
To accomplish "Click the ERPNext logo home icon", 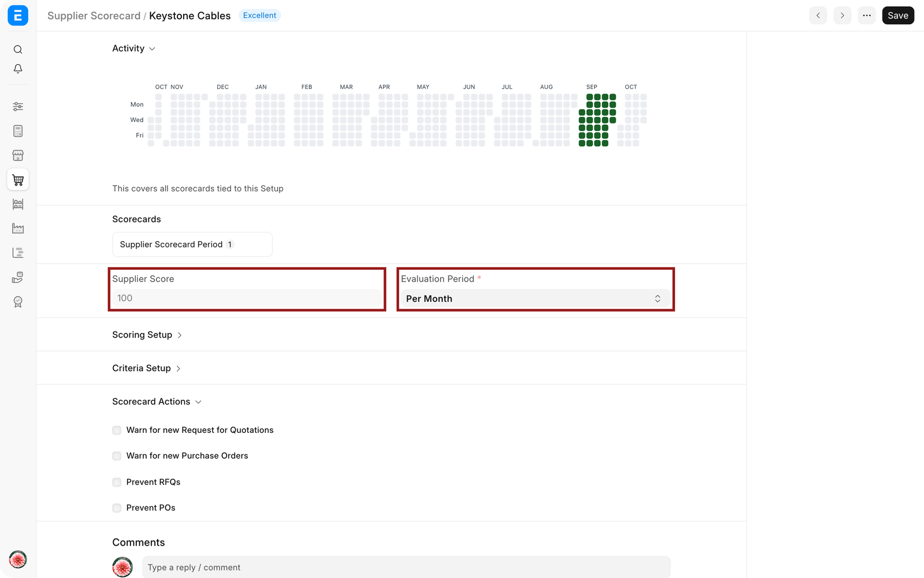I will tap(18, 16).
